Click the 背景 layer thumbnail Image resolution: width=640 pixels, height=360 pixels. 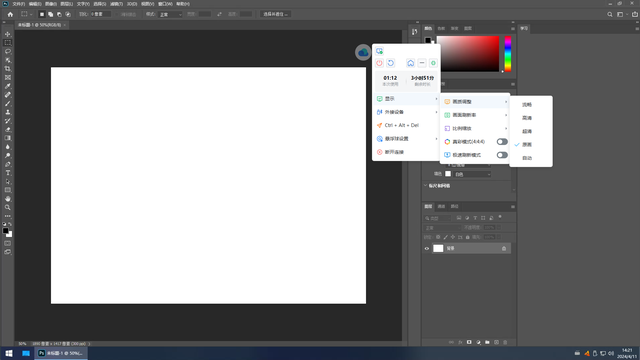438,248
